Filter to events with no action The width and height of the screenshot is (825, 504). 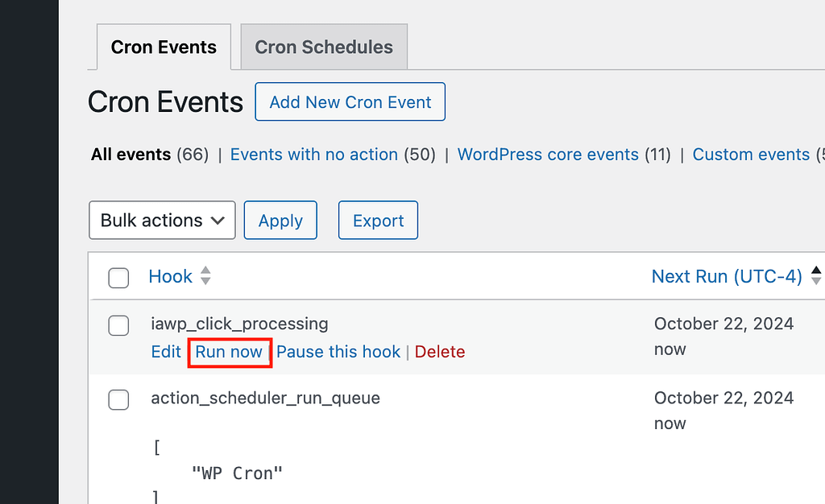(x=313, y=154)
